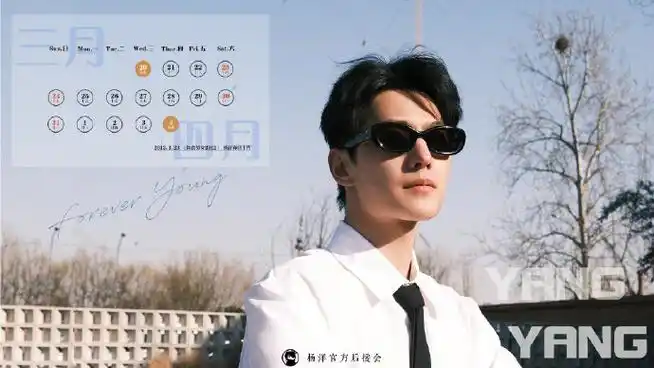The width and height of the screenshot is (654, 368).
Task: Select date 22 under Friday
Action: pyautogui.click(x=198, y=69)
